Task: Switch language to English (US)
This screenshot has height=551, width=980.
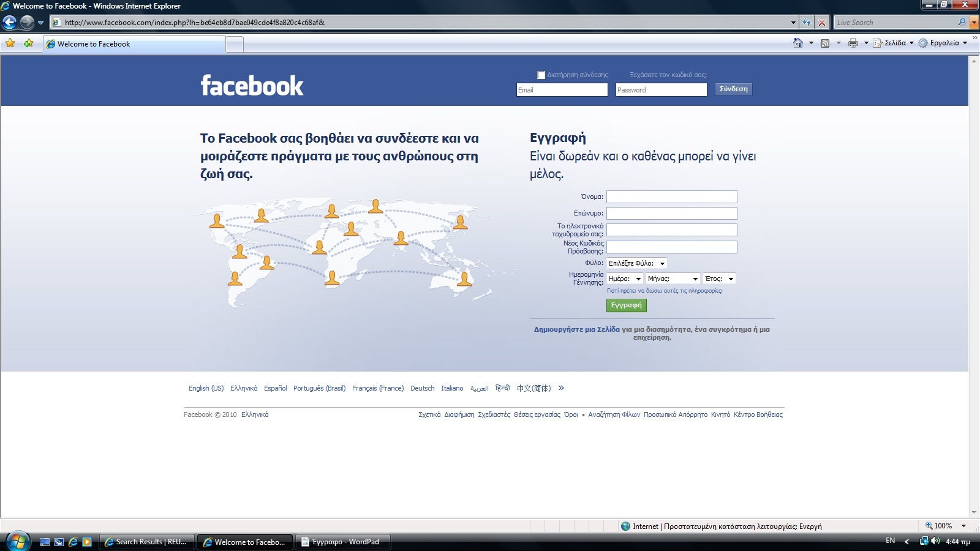Action: tap(206, 388)
